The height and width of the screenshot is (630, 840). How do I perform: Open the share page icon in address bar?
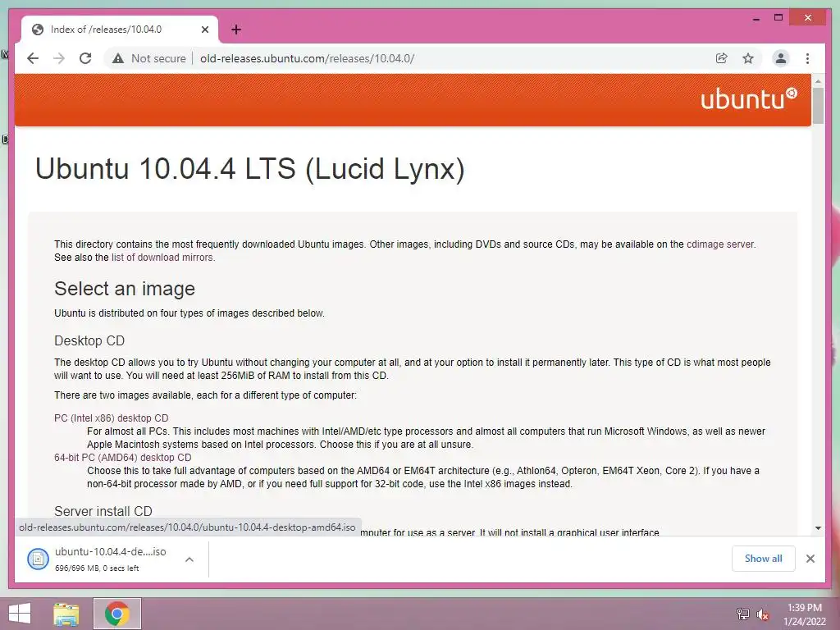pyautogui.click(x=722, y=58)
